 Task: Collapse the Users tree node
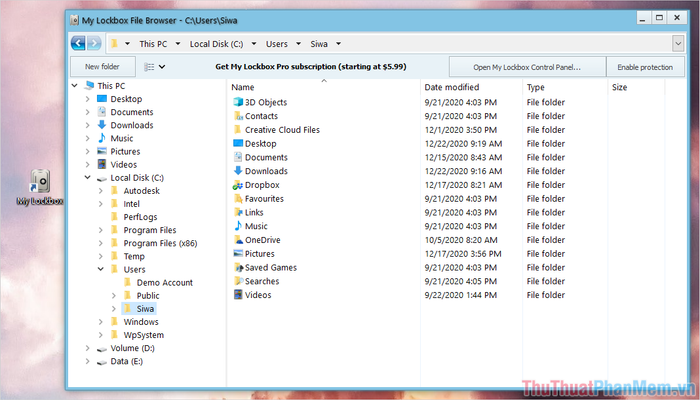pyautogui.click(x=101, y=269)
